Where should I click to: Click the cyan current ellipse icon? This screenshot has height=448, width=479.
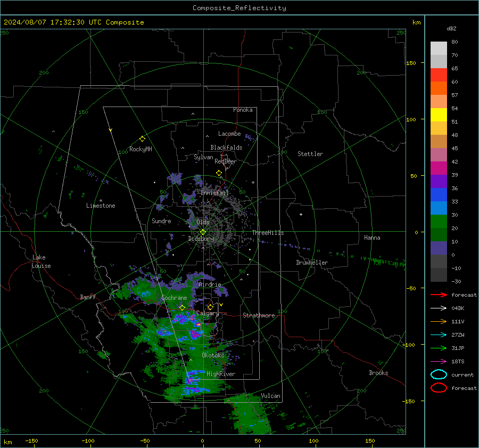pos(439,374)
